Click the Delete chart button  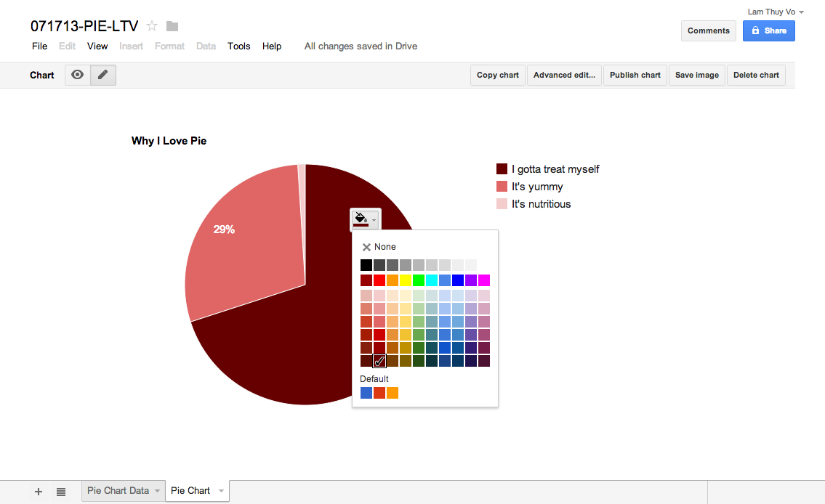point(756,75)
